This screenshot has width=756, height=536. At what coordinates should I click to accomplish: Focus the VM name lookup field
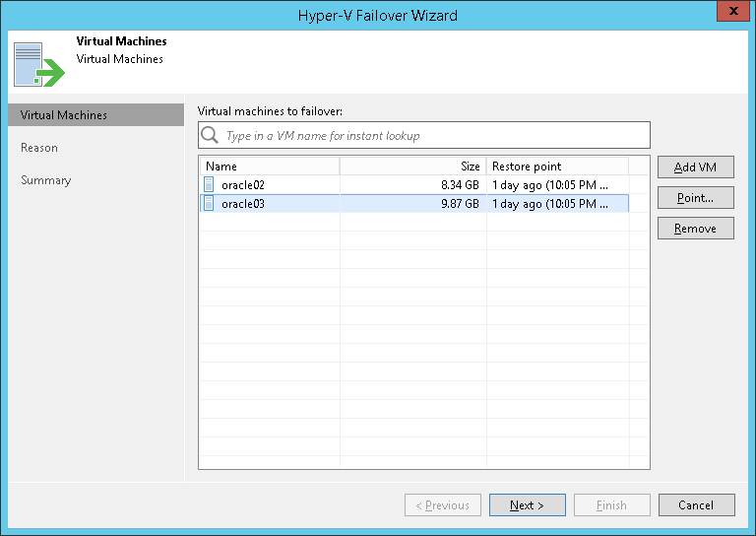tap(433, 135)
